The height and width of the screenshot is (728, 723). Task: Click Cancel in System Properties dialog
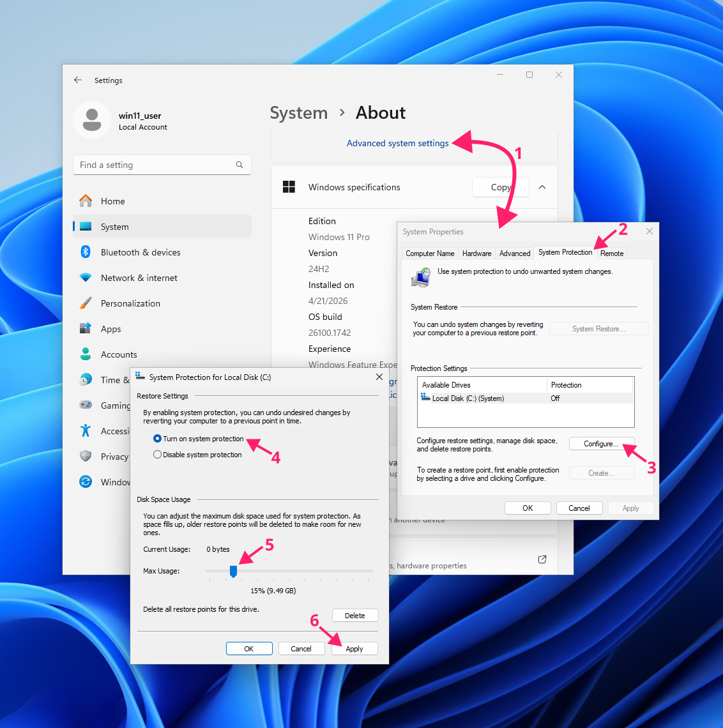tap(579, 508)
